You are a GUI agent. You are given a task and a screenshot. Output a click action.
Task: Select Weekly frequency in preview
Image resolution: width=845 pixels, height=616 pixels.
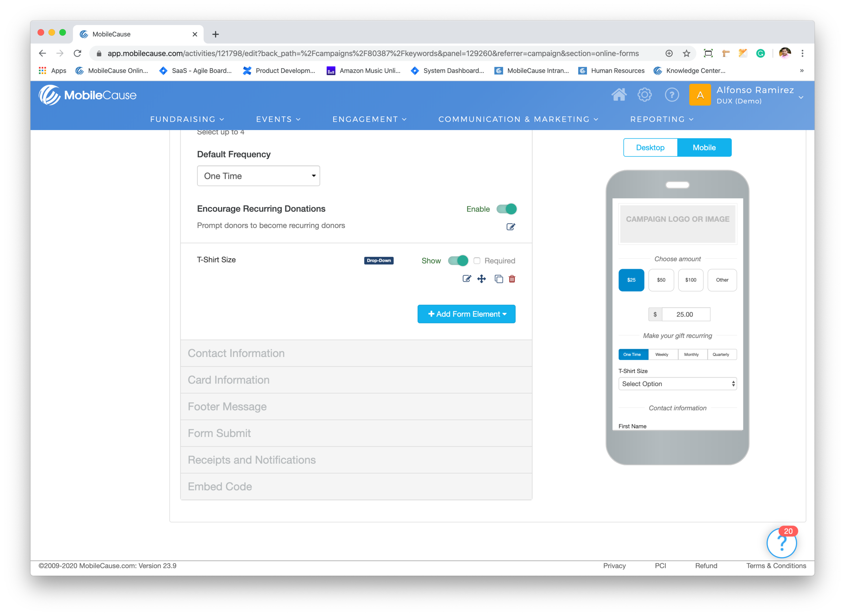(x=663, y=354)
